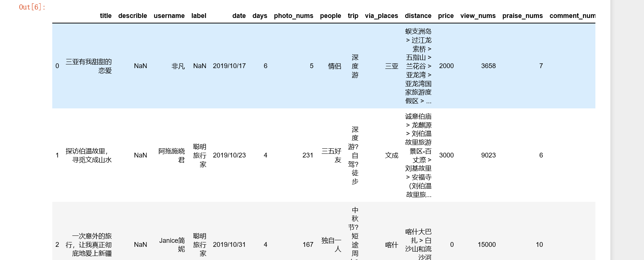Select the trip cell '深度游?自驾?徒步' in row 1
The image size is (644, 260).
pos(353,155)
